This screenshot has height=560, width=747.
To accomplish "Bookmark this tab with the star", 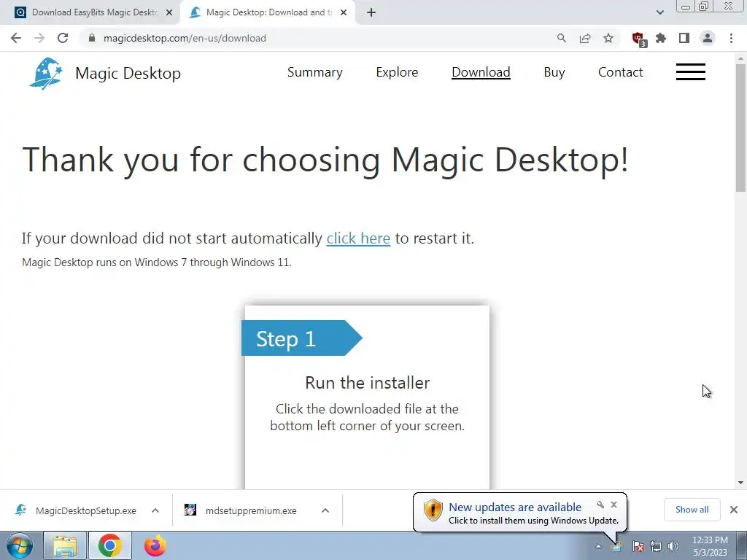I will pyautogui.click(x=608, y=38).
